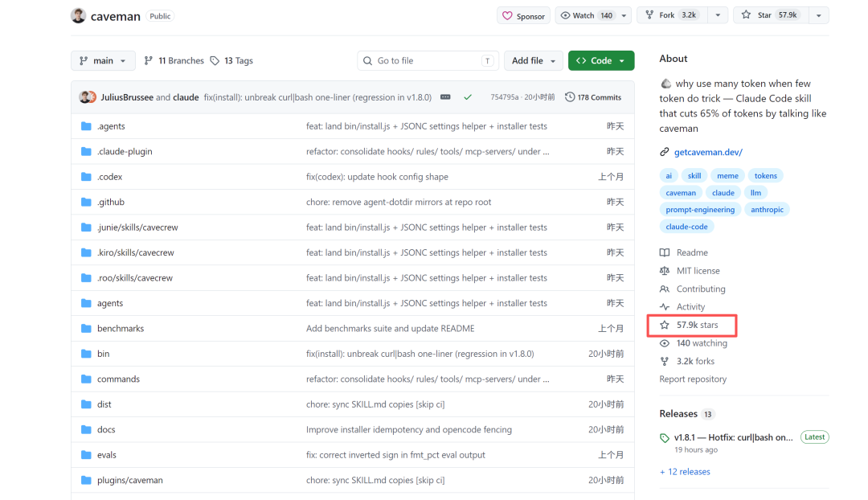Open the docs folder icon
868x500 pixels.
86,430
